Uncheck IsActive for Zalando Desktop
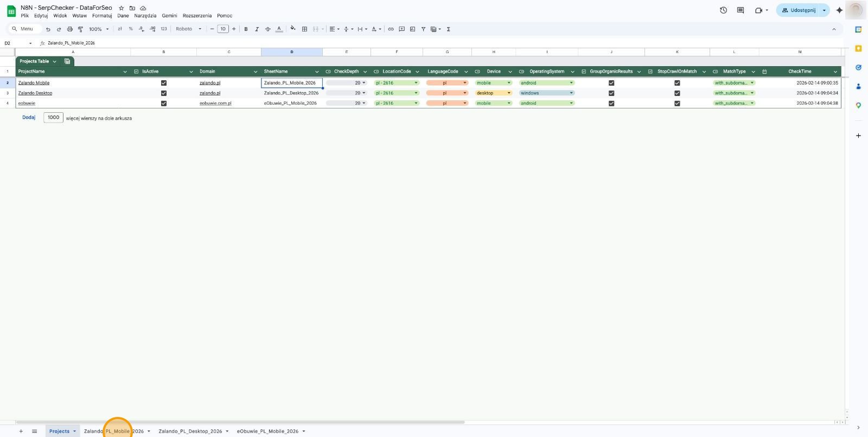868x437 pixels. (164, 93)
